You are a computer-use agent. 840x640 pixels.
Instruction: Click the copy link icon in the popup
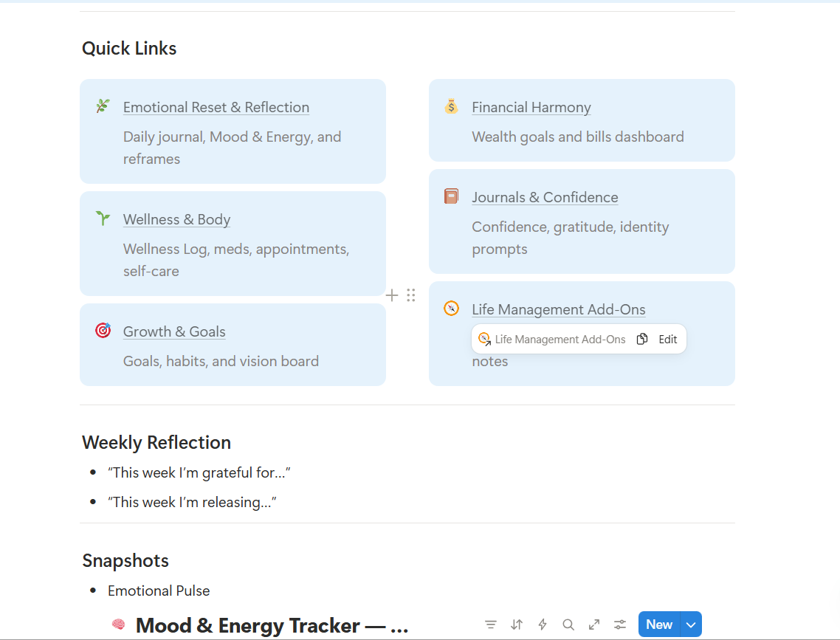(642, 339)
